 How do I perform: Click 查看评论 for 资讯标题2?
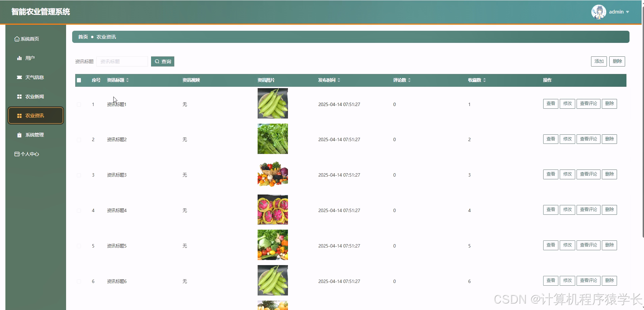[x=588, y=139]
